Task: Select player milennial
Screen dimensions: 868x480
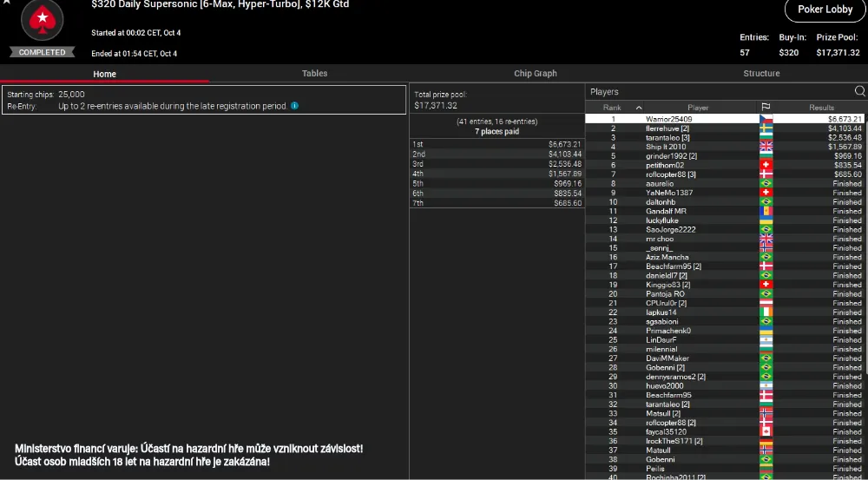Action: [661, 349]
